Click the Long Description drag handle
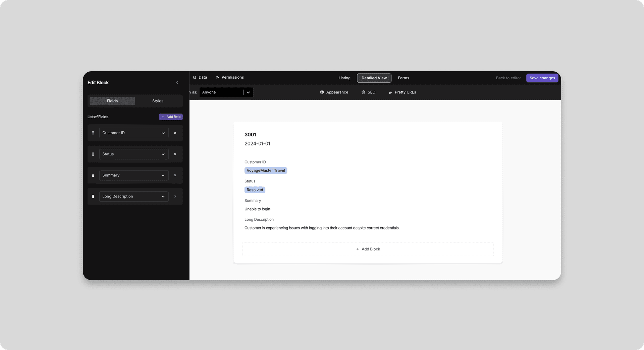 pos(93,196)
